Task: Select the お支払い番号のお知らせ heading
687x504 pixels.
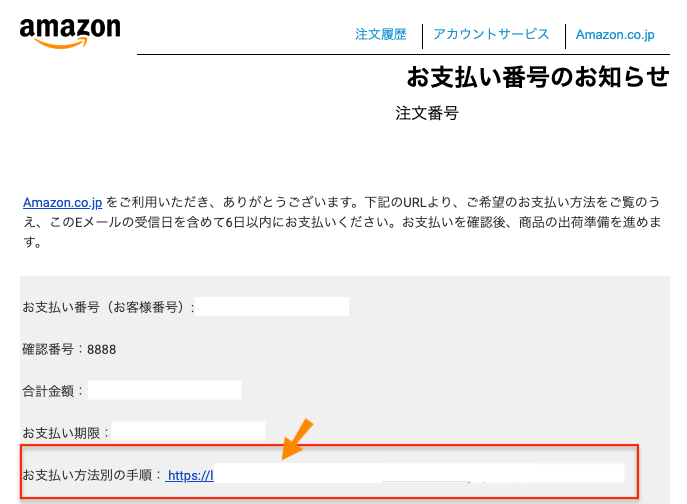Action: pyautogui.click(x=538, y=77)
